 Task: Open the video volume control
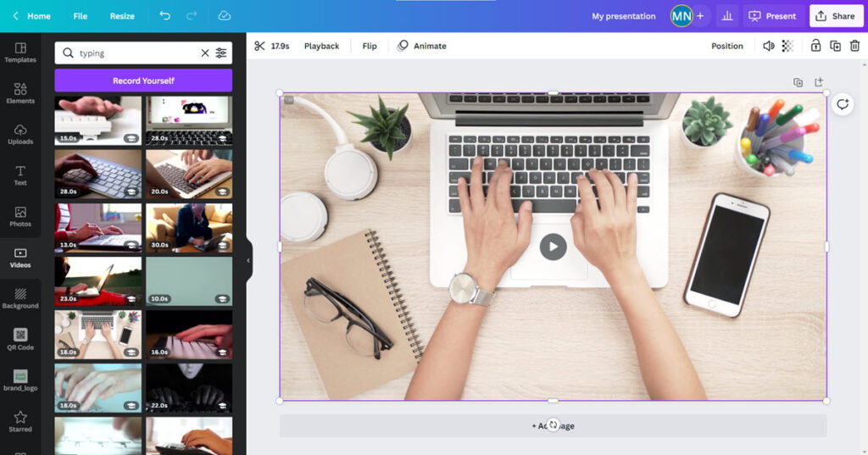pyautogui.click(x=768, y=46)
